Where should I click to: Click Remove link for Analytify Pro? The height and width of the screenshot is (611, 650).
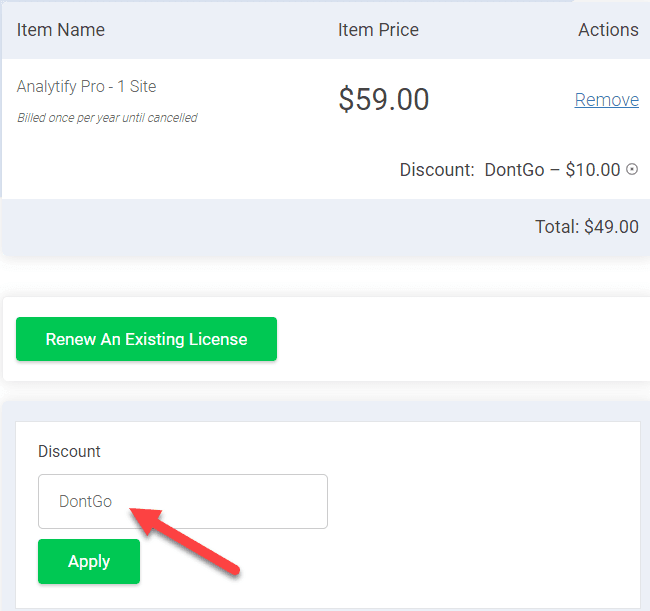(606, 100)
